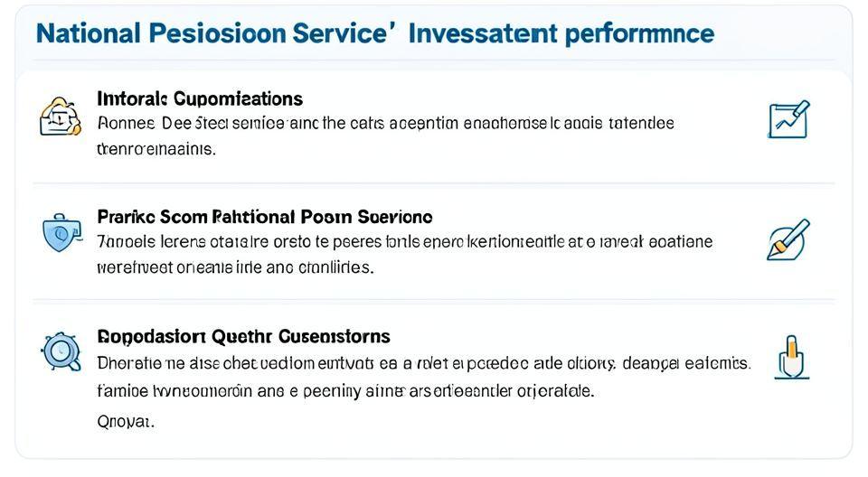Open the chart-with-pen icon in first row
Image resolution: width=868 pixels, height=477 pixels.
[788, 119]
